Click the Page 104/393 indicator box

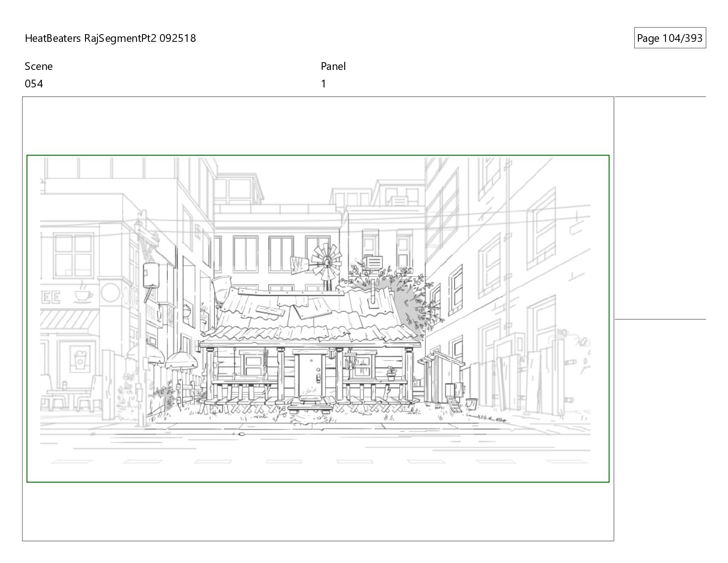click(670, 38)
